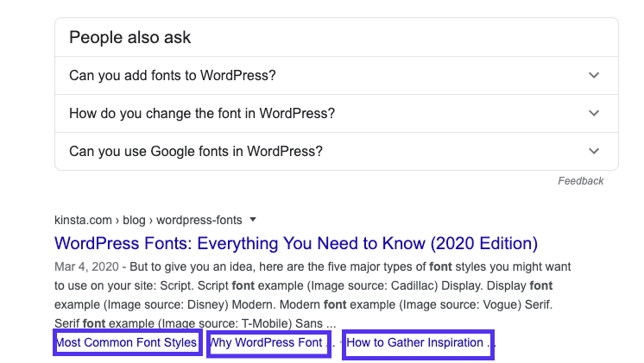The height and width of the screenshot is (363, 644).
Task: Open the "Why WordPress Font" sitelink
Action: point(266,343)
